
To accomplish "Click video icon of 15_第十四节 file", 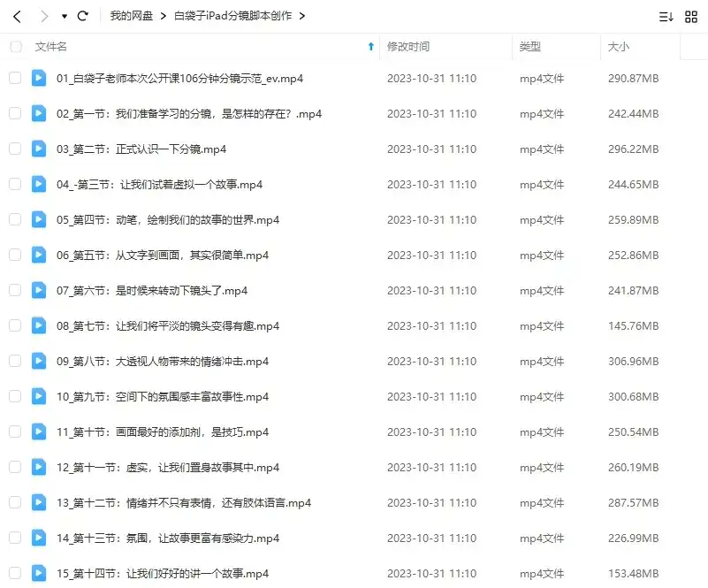I will coord(39,573).
